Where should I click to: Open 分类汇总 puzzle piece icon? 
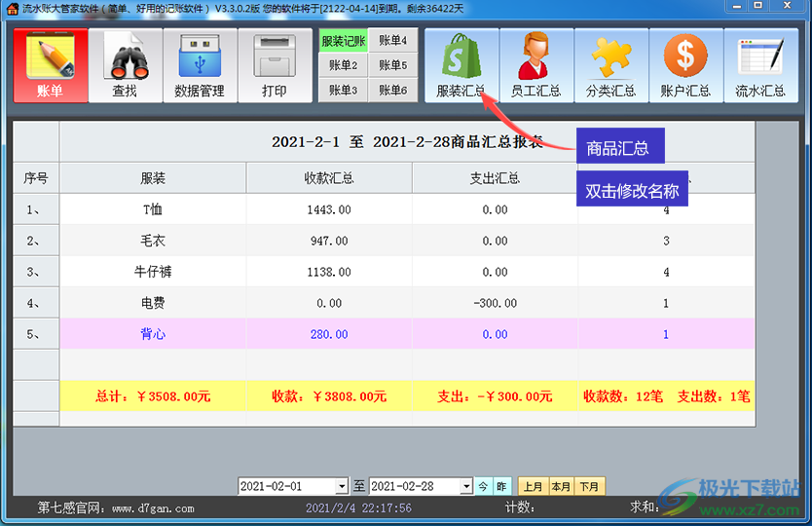tap(611, 65)
